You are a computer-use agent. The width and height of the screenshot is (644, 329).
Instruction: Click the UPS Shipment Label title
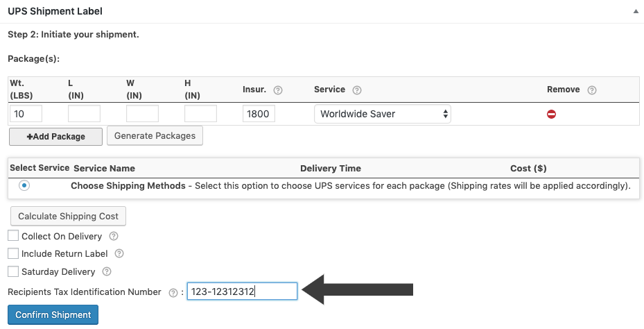pos(55,11)
